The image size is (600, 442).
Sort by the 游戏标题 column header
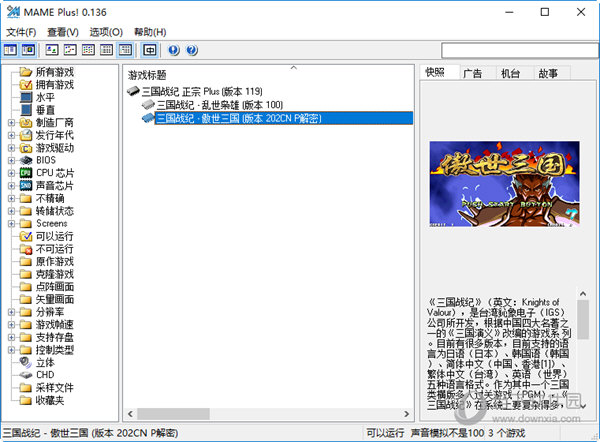147,75
